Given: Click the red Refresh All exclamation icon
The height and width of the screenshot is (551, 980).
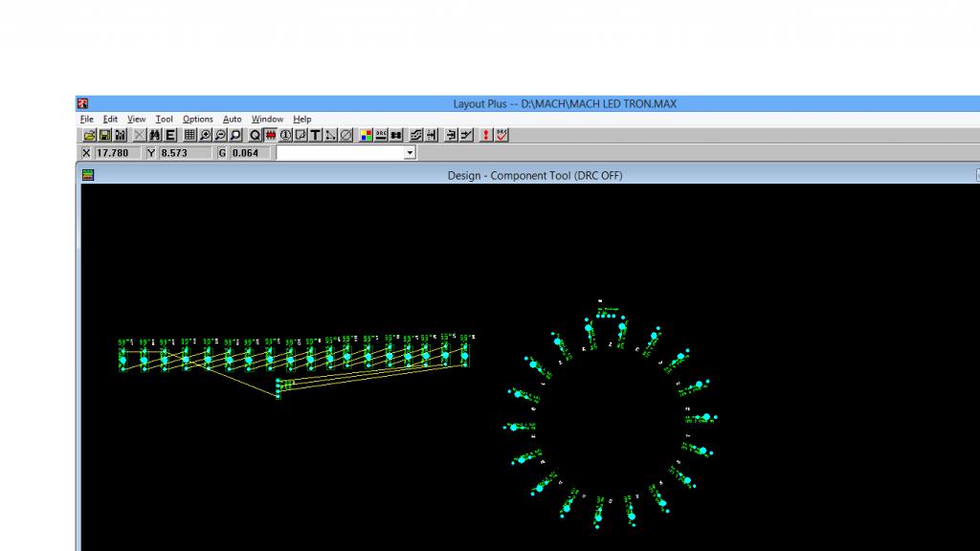Looking at the screenshot, I should pyautogui.click(x=485, y=135).
